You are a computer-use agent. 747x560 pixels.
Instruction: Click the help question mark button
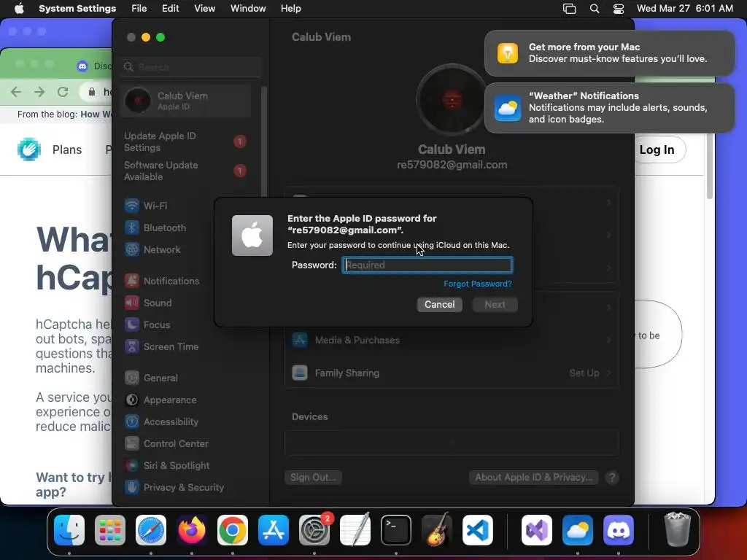pos(612,478)
